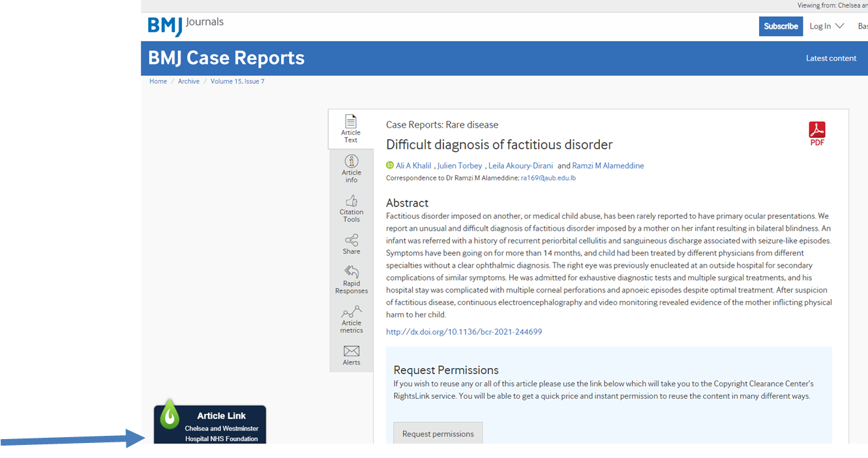Open Citation Tools thumbs-up icon
The height and width of the screenshot is (458, 868).
pos(352,201)
